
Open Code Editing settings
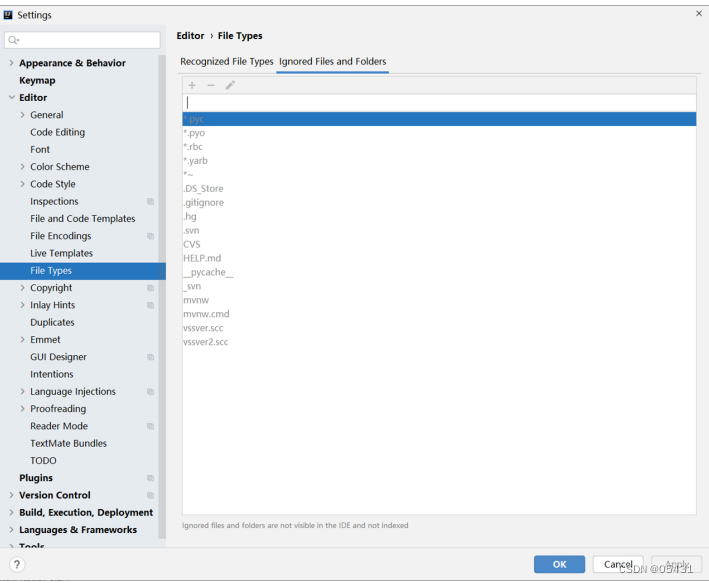[57, 132]
